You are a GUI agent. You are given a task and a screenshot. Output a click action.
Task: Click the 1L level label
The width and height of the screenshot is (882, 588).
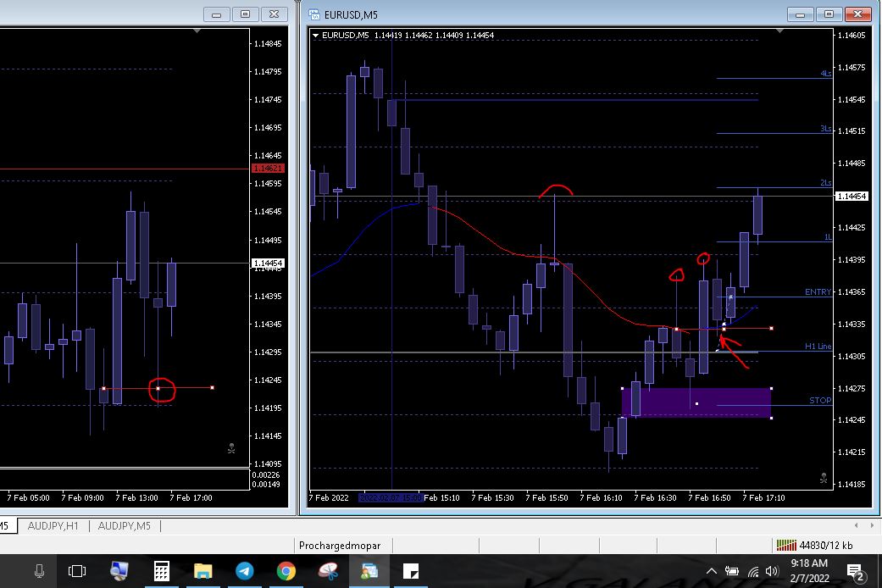pos(828,237)
